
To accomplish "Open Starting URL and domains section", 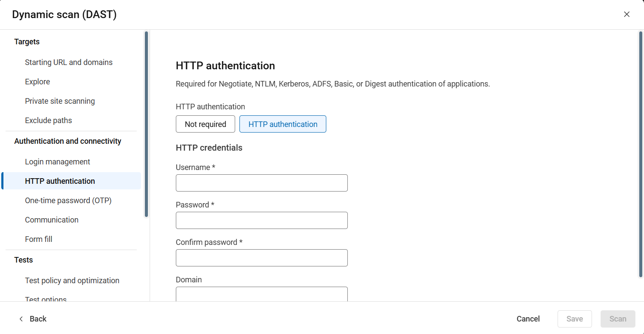I will click(69, 62).
